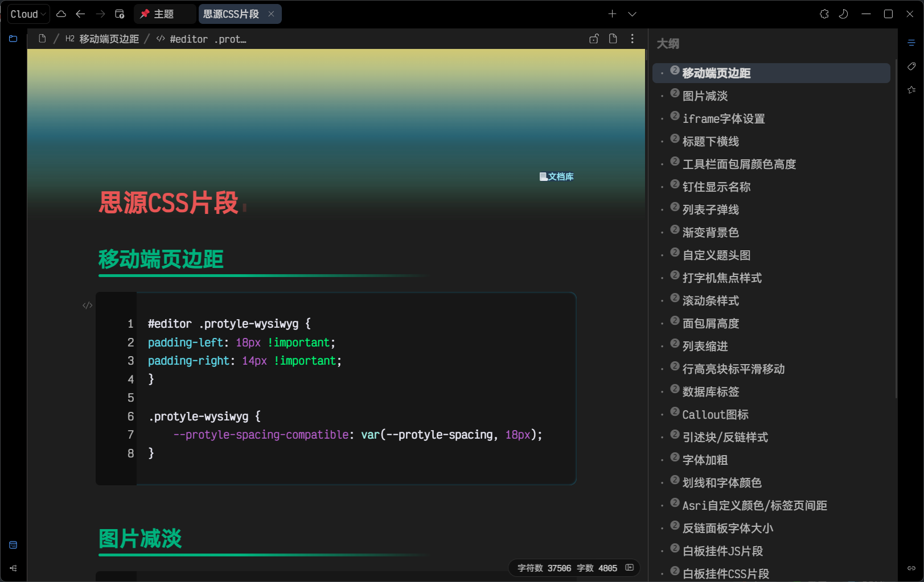Open the calendar icon in left dock
This screenshot has width=924, height=582.
pyautogui.click(x=13, y=545)
